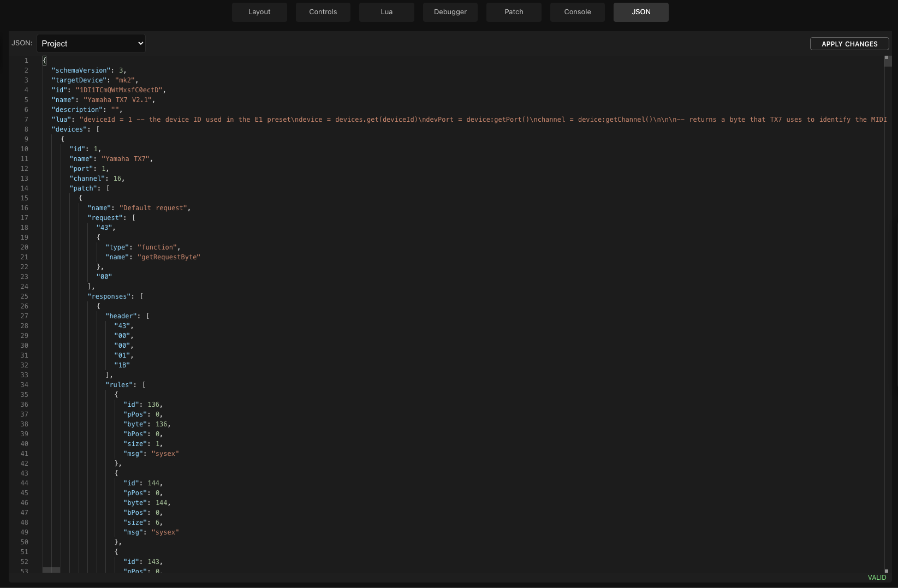The height and width of the screenshot is (588, 898).
Task: Click the horizontal scrollbar at the bottom
Action: [x=52, y=571]
